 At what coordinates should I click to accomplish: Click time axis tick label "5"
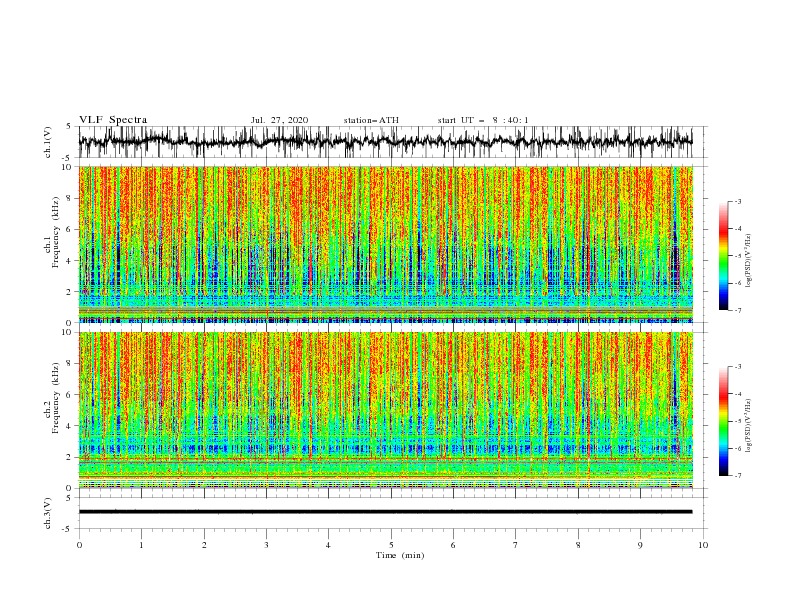[x=391, y=545]
